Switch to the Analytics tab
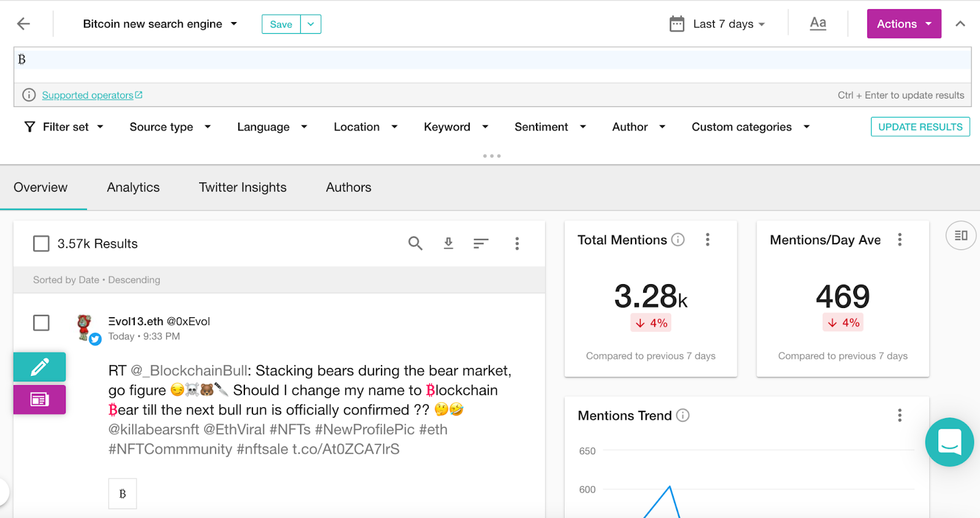 tap(133, 187)
